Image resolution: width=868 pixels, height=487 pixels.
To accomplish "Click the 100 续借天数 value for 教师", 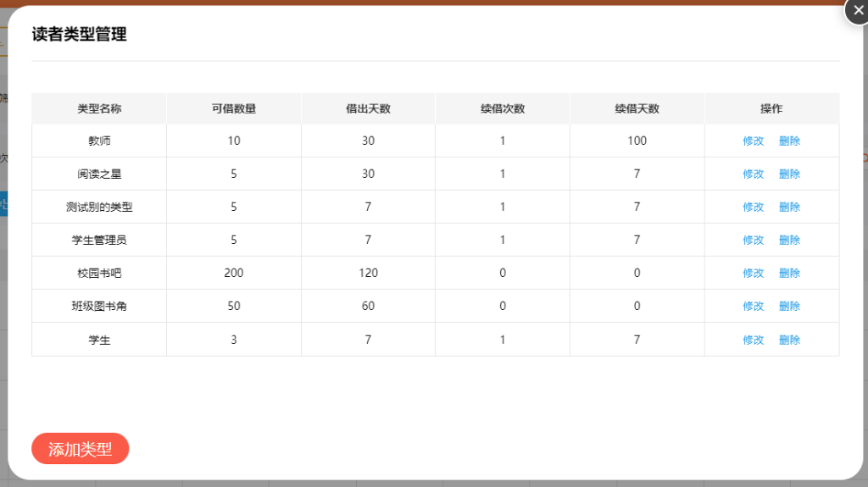I will pos(637,141).
